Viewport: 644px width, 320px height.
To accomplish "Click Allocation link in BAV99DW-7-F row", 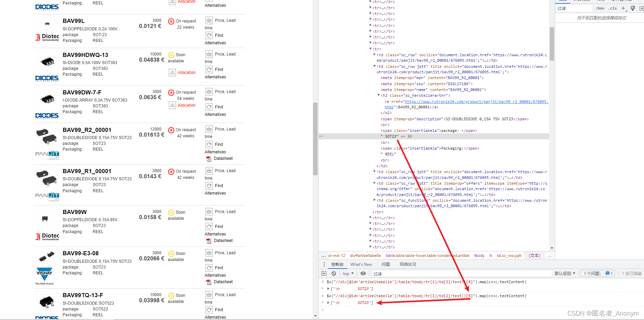I will point(187,105).
